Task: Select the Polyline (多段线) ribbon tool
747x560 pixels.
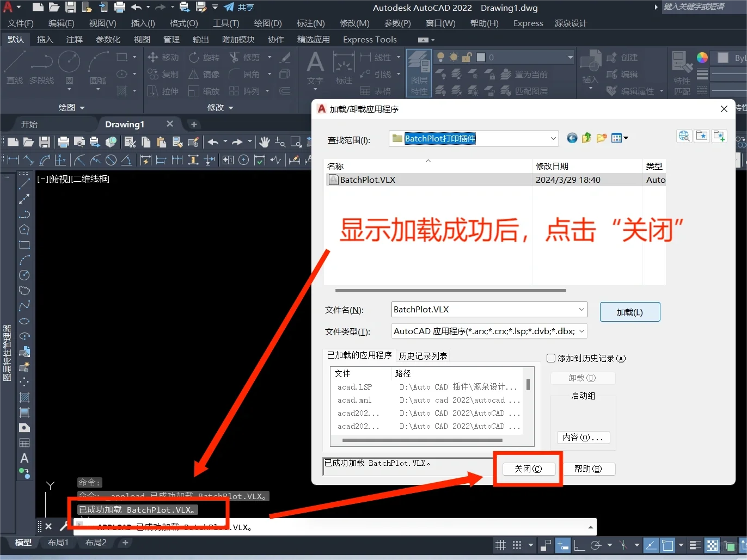Action: pos(42,68)
